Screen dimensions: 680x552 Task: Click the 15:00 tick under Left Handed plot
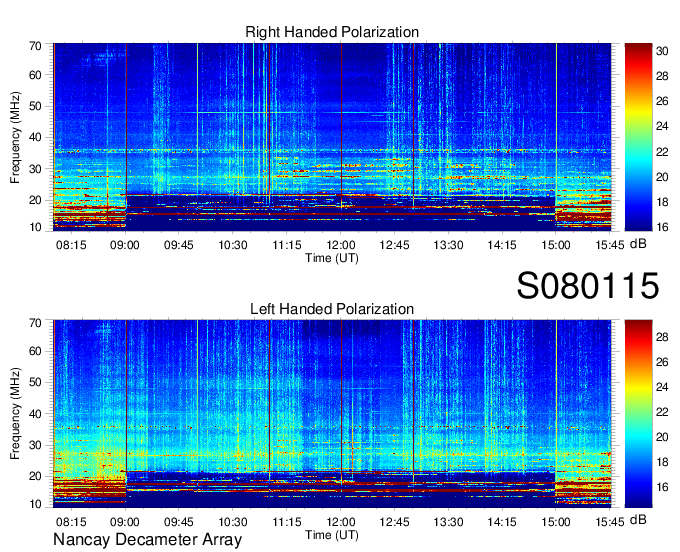click(556, 522)
